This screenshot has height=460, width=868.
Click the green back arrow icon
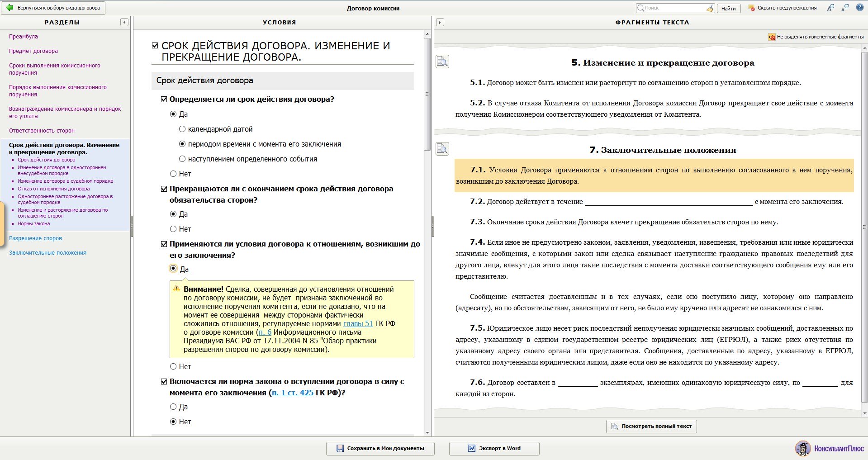9,8
